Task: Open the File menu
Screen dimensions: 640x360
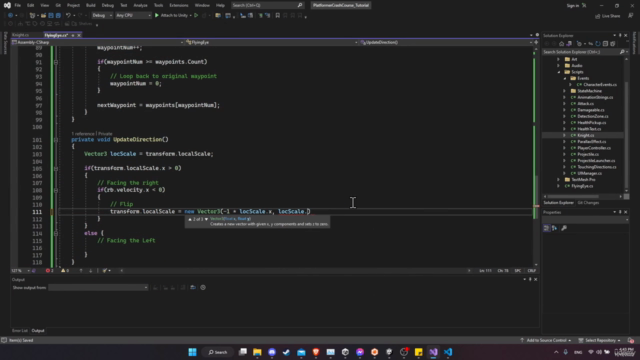Action: pyautogui.click(x=18, y=5)
